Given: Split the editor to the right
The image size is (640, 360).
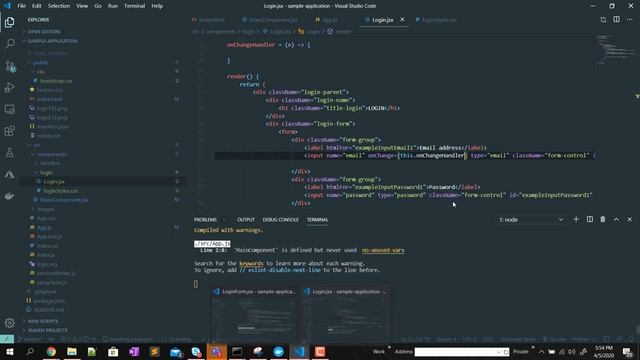Looking at the screenshot, I should pyautogui.click(x=616, y=19).
